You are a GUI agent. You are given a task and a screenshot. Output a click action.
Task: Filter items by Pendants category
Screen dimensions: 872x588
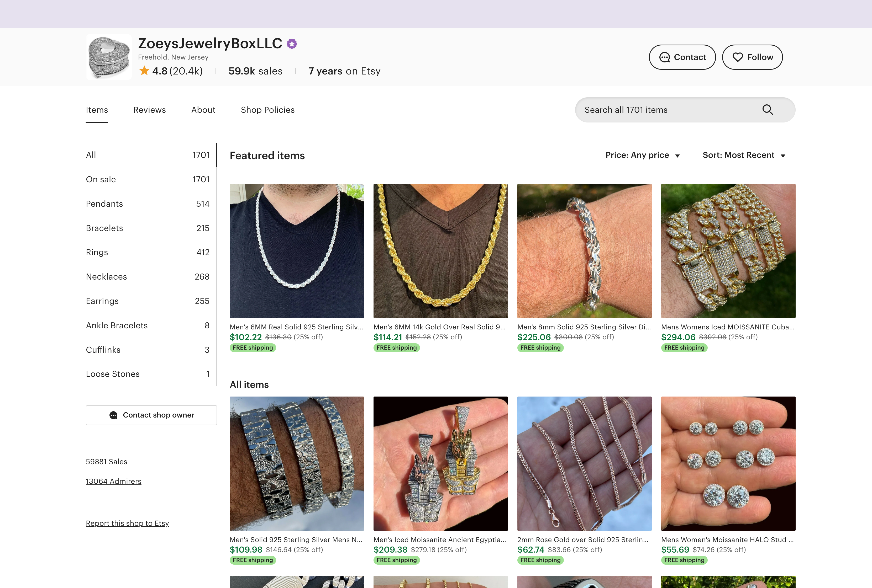(x=104, y=204)
